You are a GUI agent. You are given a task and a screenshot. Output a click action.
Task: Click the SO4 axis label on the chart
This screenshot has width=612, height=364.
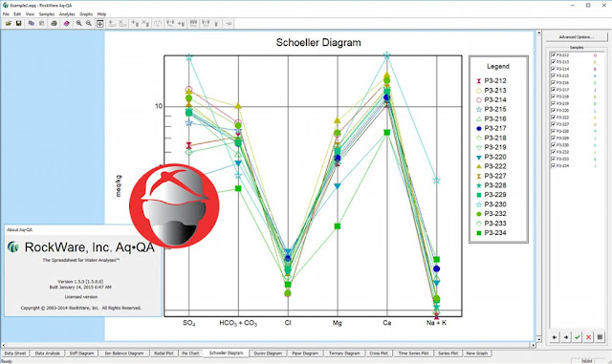click(189, 323)
